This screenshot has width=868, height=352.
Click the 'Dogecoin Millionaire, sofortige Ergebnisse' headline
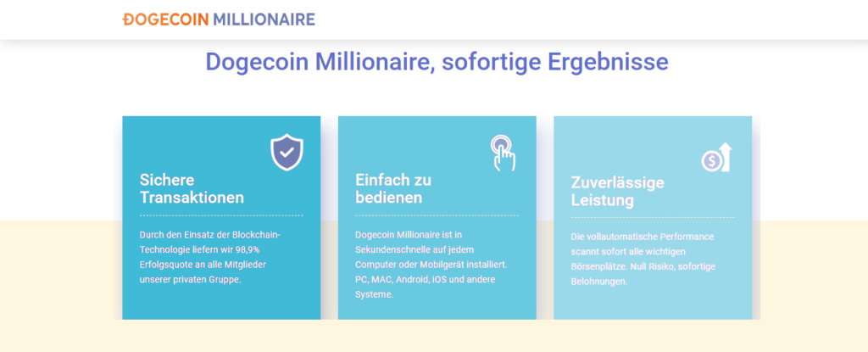click(437, 62)
